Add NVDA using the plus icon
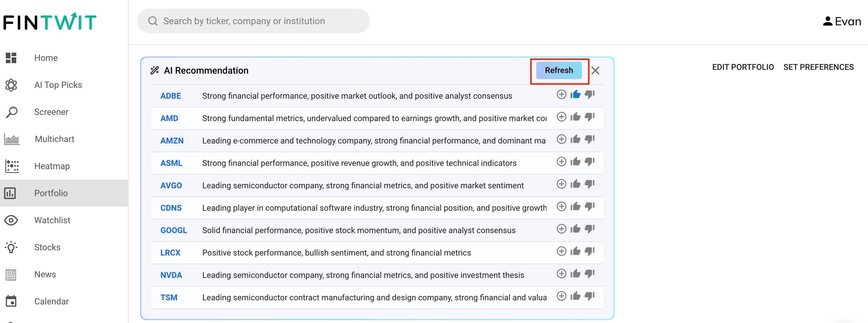Image resolution: width=868 pixels, height=323 pixels. [x=561, y=274]
